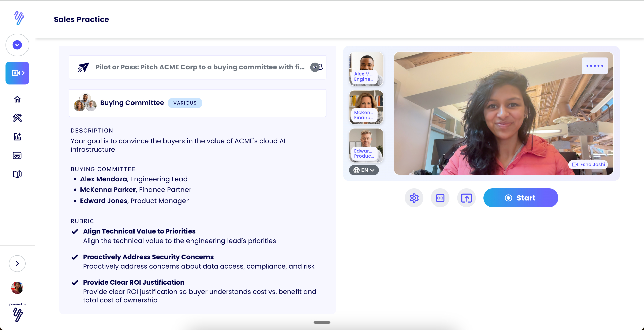The width and height of the screenshot is (644, 330).
Task: Open the Home page from sidebar
Action: click(17, 99)
